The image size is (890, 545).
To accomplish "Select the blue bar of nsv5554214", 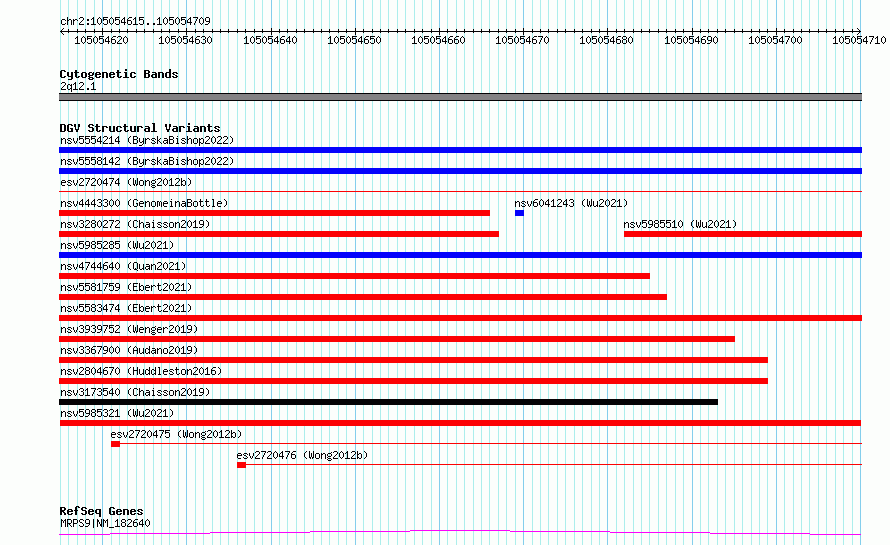I will pyautogui.click(x=460, y=150).
